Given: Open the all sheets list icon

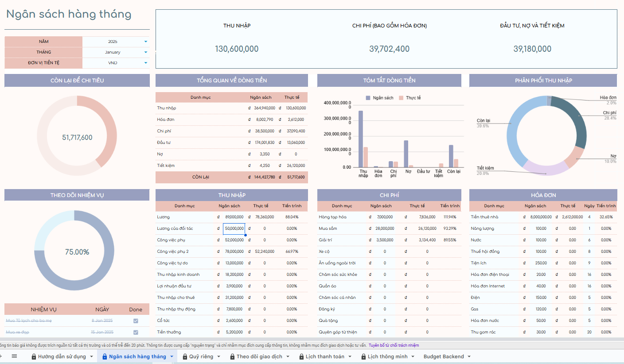Looking at the screenshot, I should coord(14,356).
